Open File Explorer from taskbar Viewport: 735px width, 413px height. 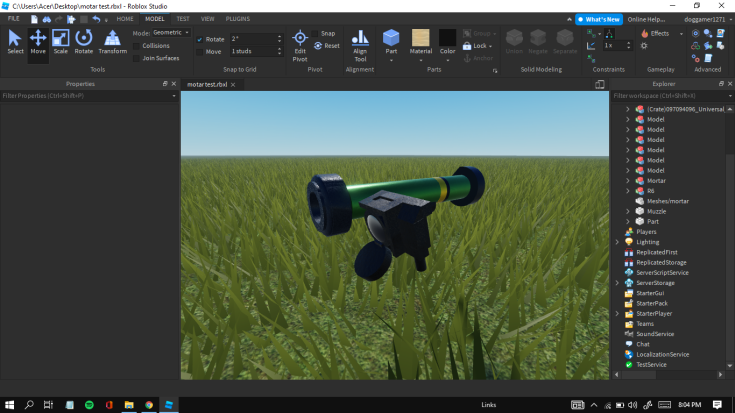coord(129,405)
